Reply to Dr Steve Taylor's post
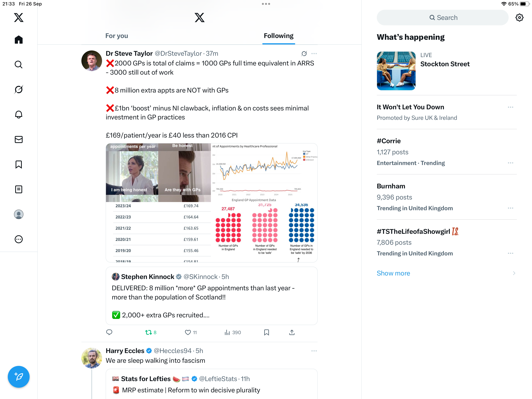The height and width of the screenshot is (399, 532). 109,332
